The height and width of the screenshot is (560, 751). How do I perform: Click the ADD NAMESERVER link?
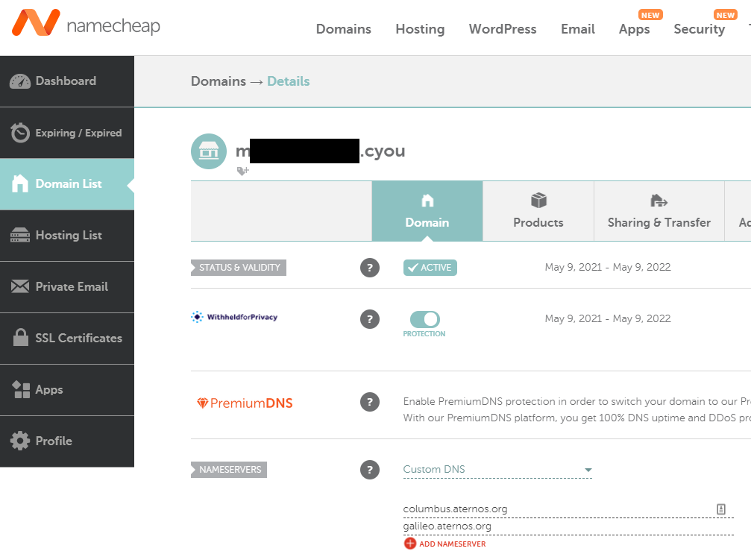(452, 544)
